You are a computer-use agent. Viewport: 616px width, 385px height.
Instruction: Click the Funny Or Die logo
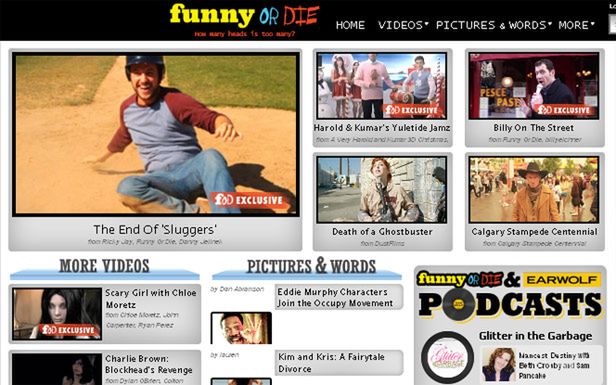(244, 16)
